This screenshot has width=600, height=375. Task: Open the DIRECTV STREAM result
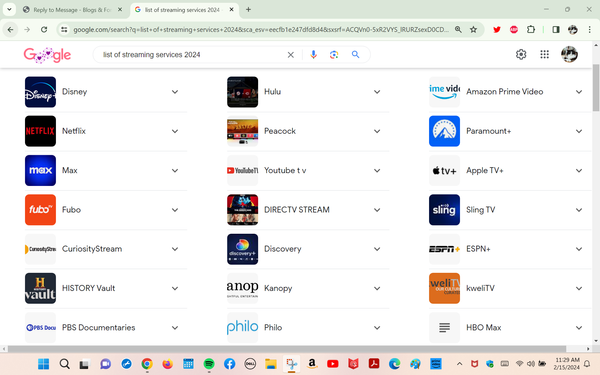(x=297, y=210)
